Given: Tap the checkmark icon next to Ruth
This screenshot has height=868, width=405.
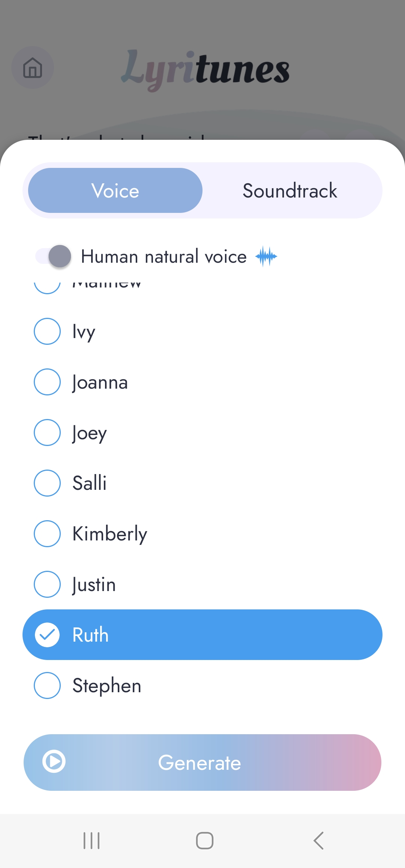Looking at the screenshot, I should point(47,635).
